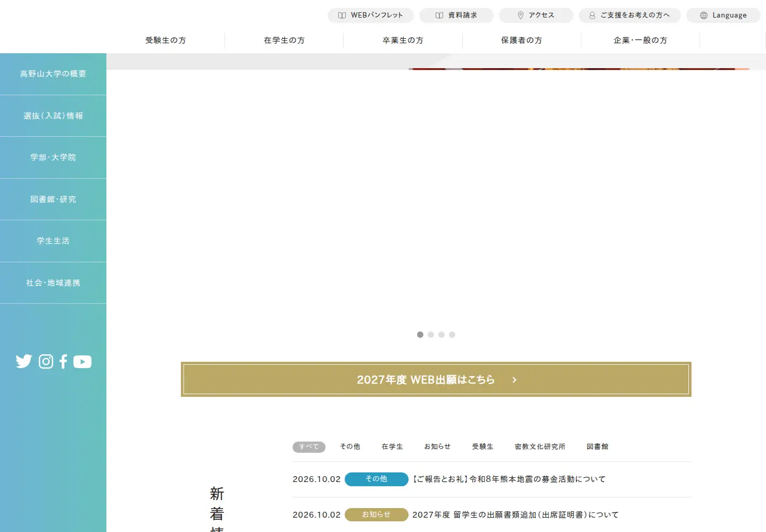Viewport: 766px width, 532px height.
Task: Open the Facebook social icon
Action: 63,362
